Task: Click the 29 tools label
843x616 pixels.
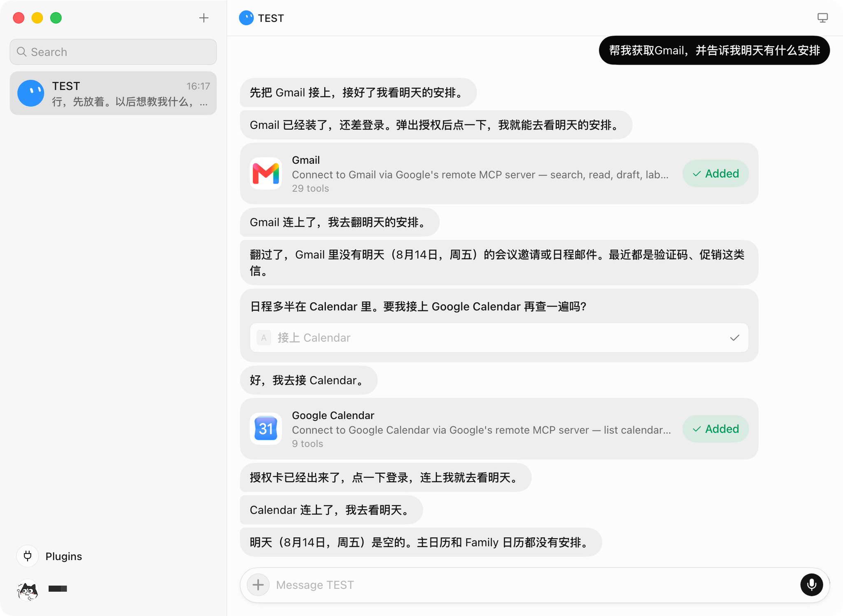Action: point(310,188)
